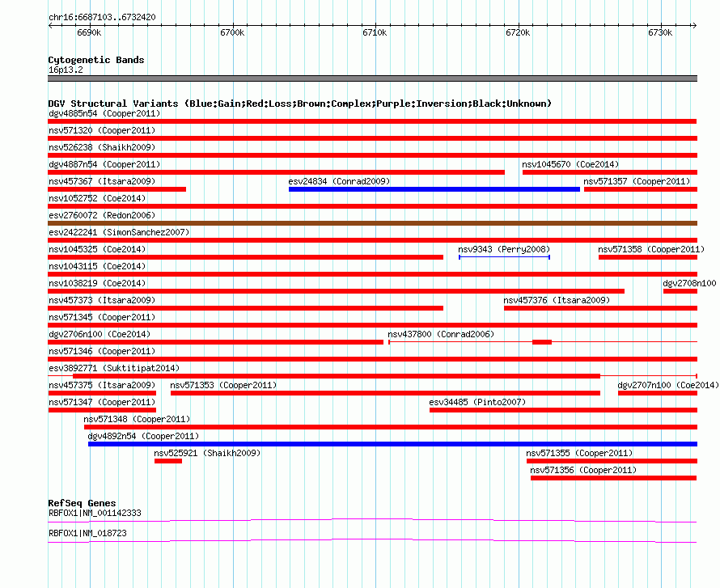
Task: Click the 6700k ruler mark
Action: 232,32
